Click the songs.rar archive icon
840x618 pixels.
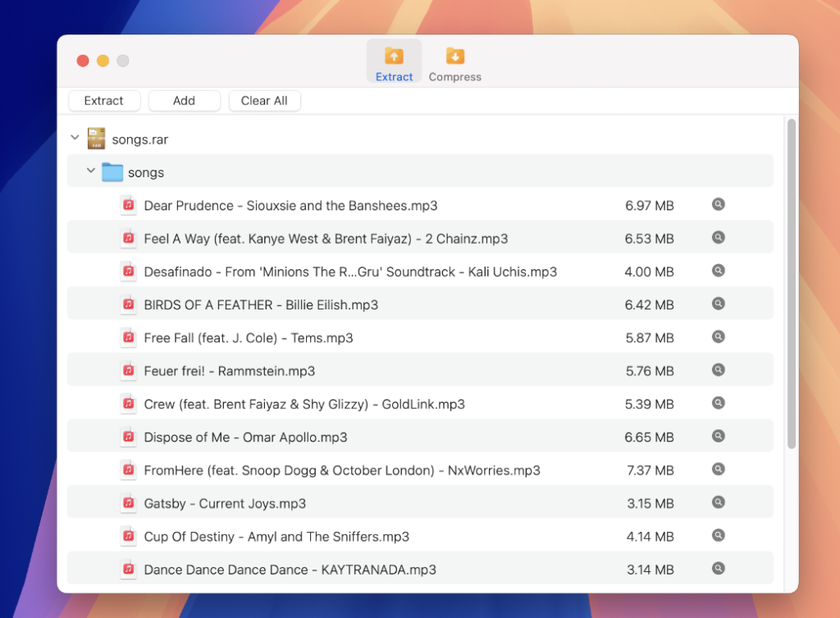pyautogui.click(x=98, y=138)
